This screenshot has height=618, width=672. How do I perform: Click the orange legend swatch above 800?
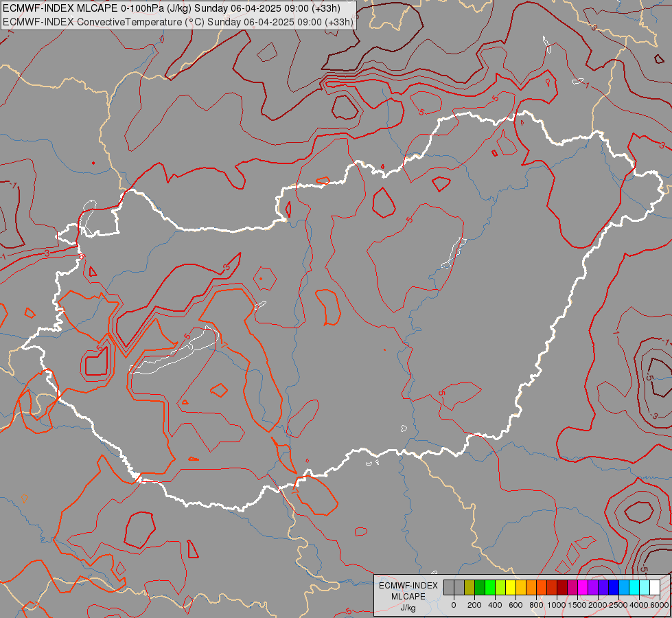click(531, 588)
